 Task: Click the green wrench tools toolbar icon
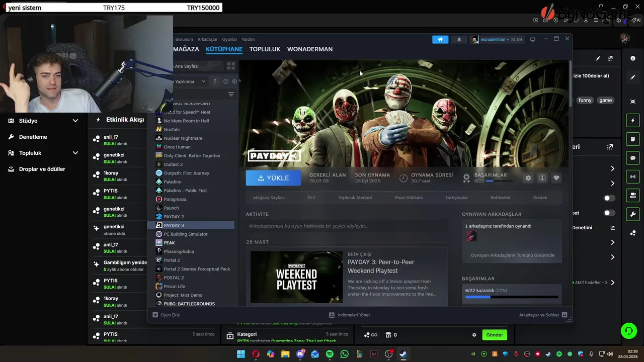click(x=633, y=214)
